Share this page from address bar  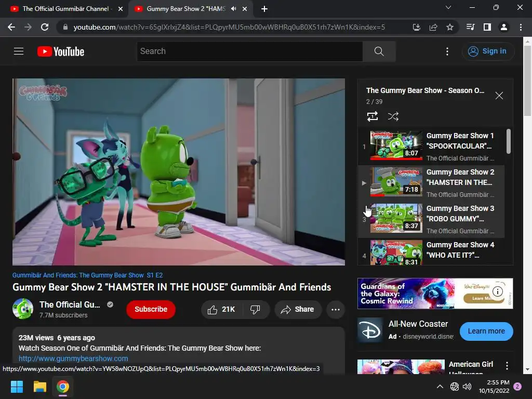coord(433,27)
